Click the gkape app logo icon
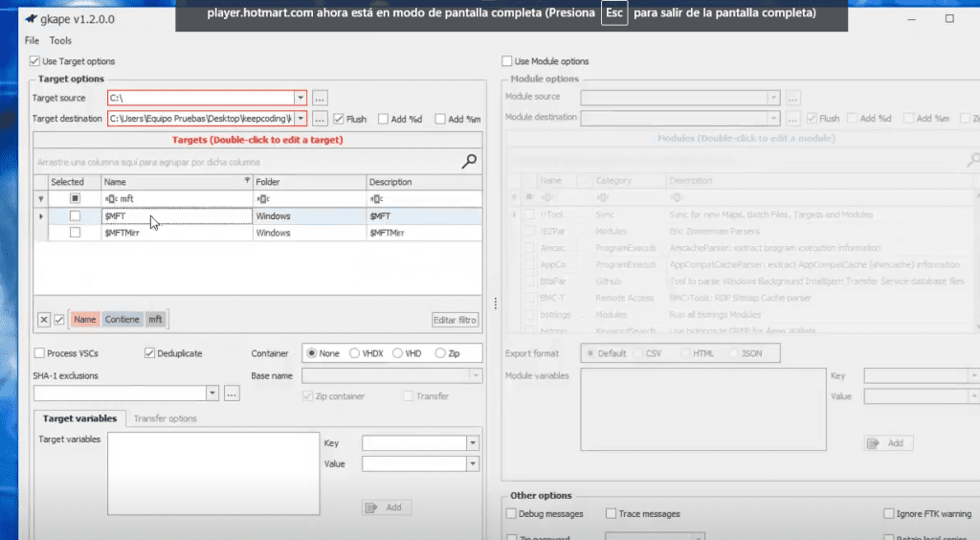The image size is (980, 540). (32, 19)
